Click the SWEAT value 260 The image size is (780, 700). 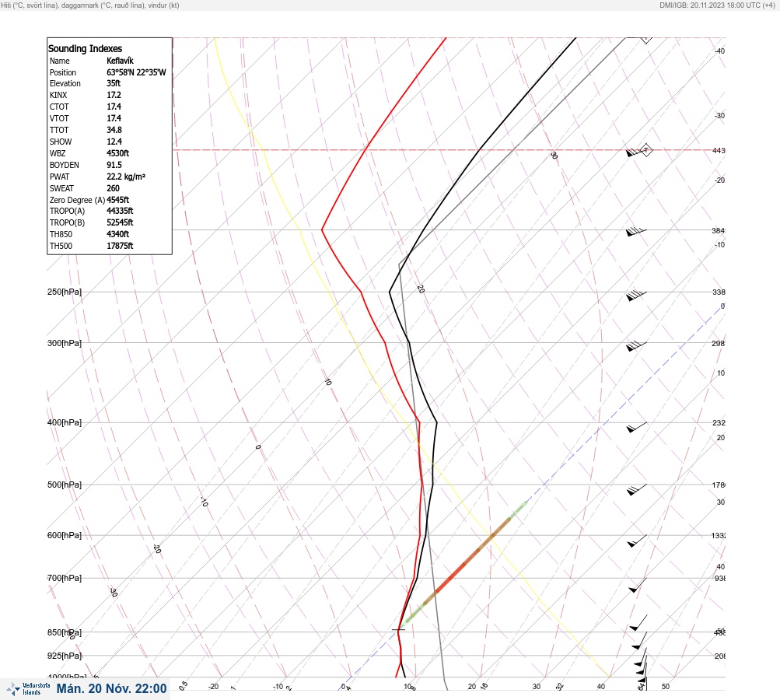click(113, 188)
